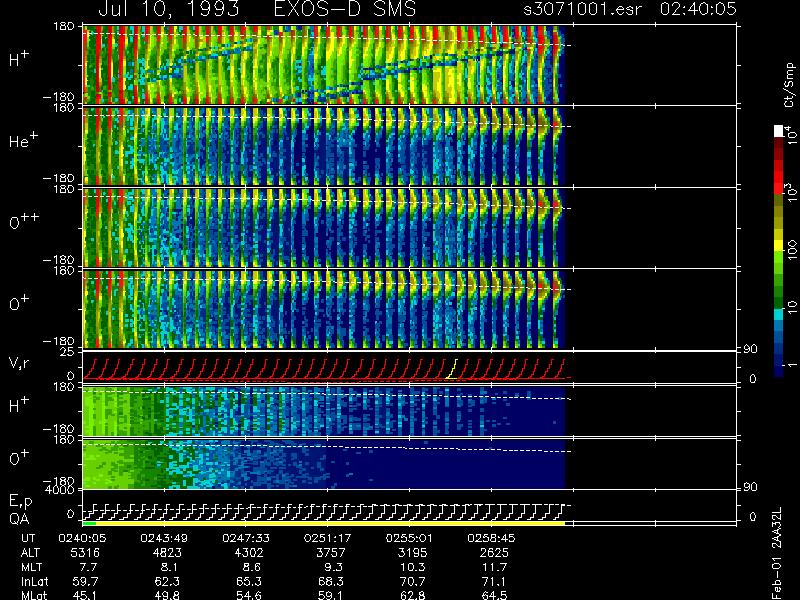Click the altitude value 3195
The height and width of the screenshot is (600, 800).
[412, 553]
